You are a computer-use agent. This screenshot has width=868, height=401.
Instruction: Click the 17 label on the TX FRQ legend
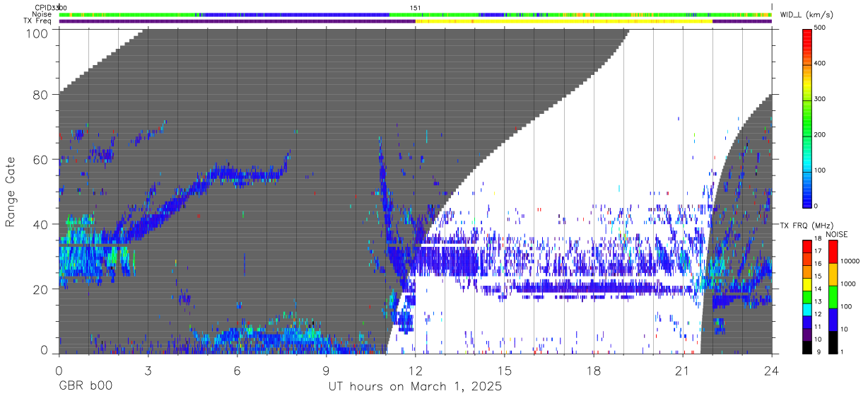click(819, 251)
